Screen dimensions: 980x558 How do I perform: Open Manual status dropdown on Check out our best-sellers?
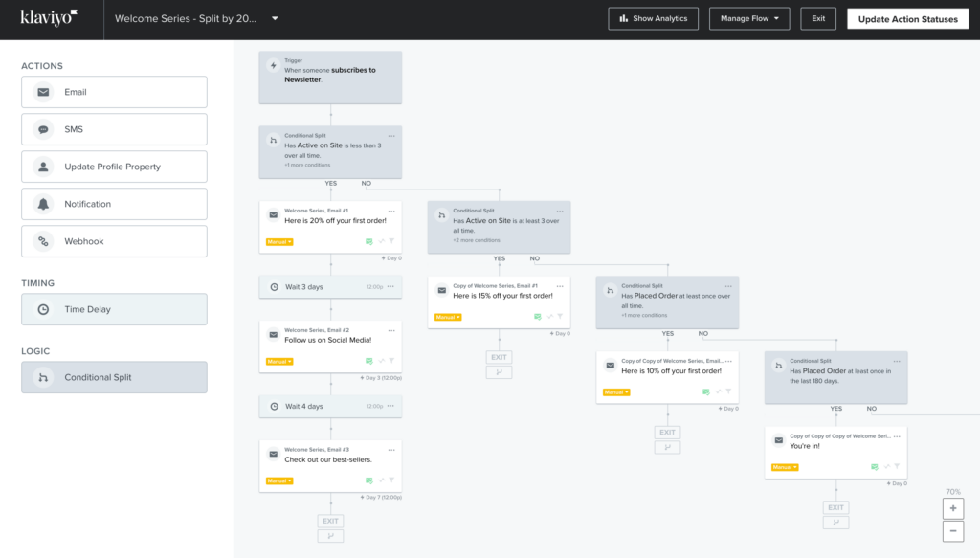click(278, 480)
